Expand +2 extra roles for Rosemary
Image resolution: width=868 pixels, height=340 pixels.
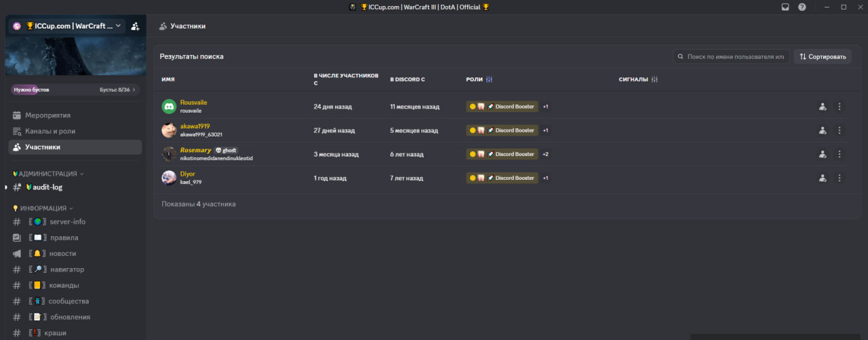545,154
